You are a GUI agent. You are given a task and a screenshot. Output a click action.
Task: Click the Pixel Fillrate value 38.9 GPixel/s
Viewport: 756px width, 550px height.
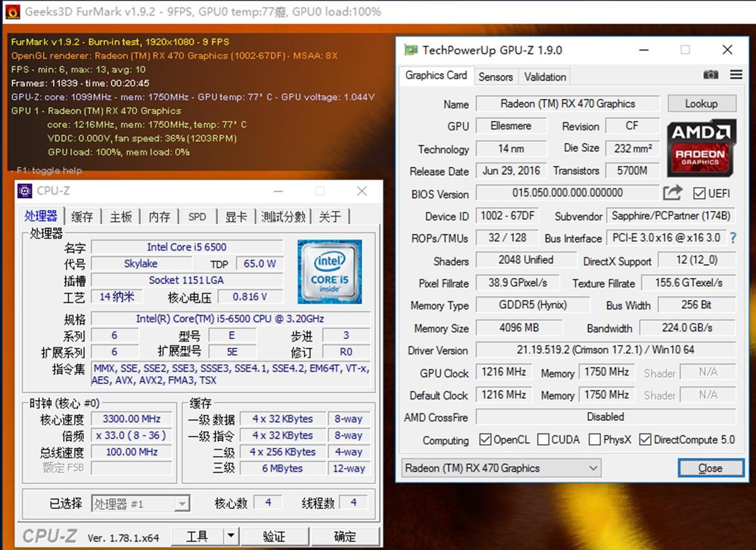point(518,283)
